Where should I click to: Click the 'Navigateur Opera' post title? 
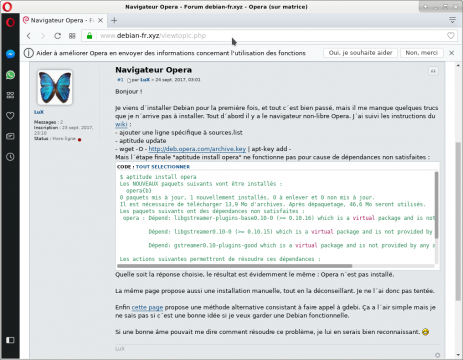(x=153, y=70)
